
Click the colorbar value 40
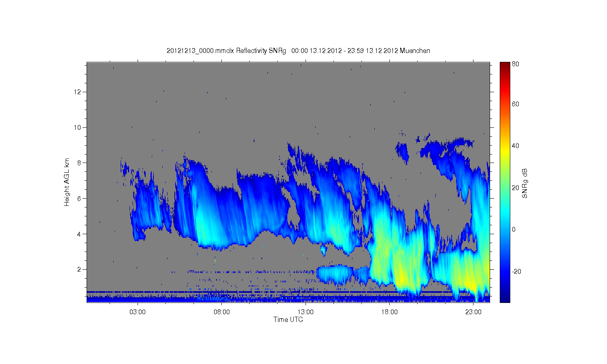516,146
